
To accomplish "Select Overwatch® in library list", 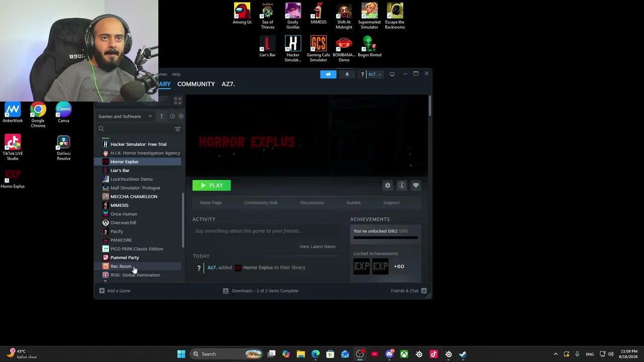I will point(137,223).
